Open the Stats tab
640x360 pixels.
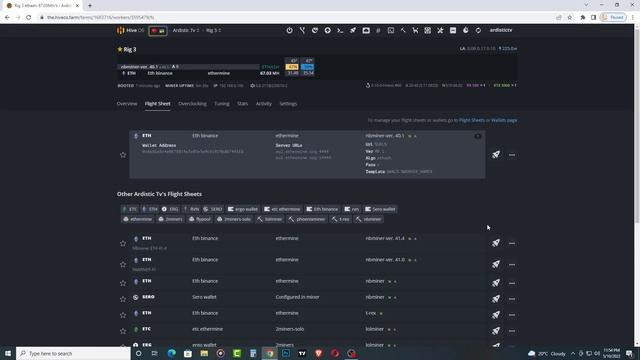(x=242, y=104)
